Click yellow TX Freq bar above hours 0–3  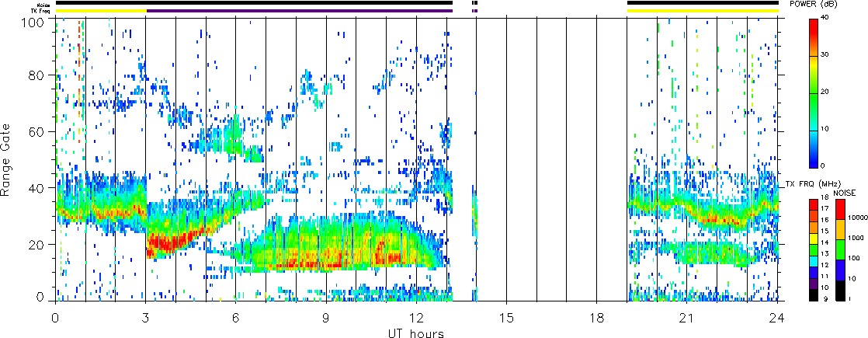(x=101, y=11)
